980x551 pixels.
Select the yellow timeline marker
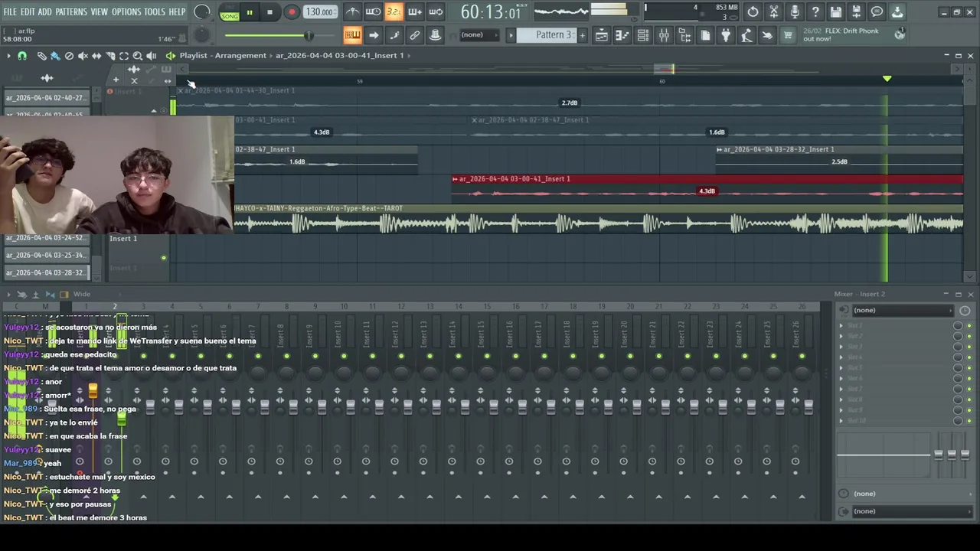point(887,79)
